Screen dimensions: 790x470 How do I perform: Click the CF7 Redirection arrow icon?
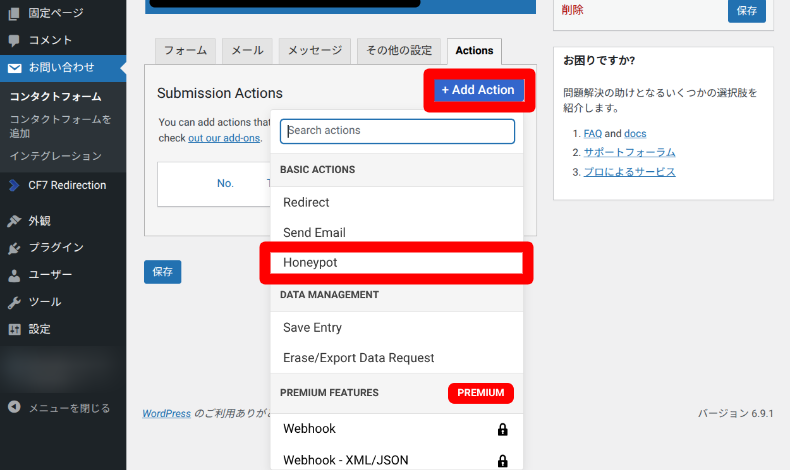(x=14, y=185)
